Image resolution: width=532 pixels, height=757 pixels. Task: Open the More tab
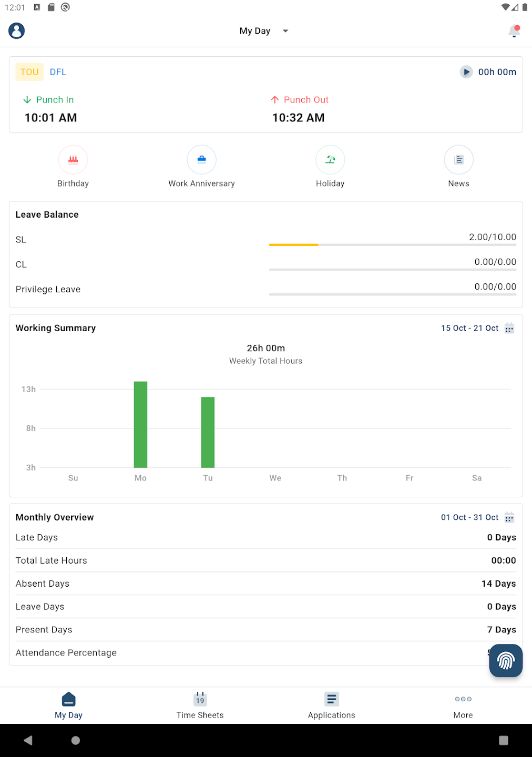click(x=463, y=705)
